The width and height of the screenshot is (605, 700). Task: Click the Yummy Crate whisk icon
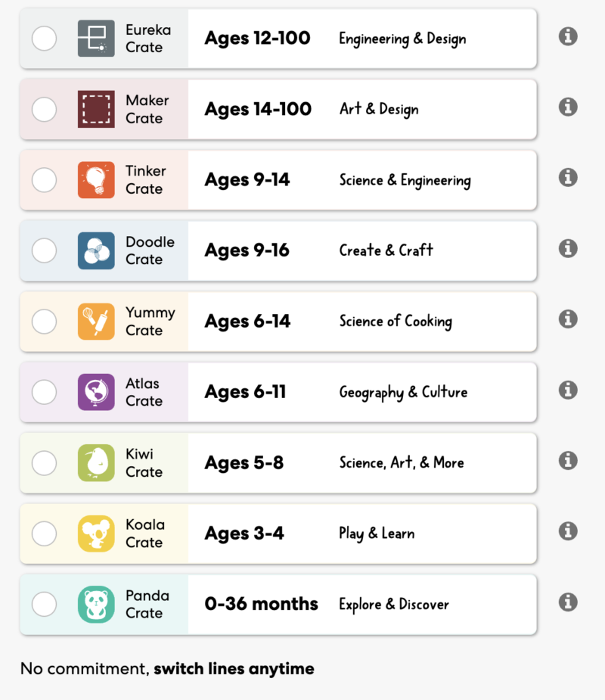(96, 322)
